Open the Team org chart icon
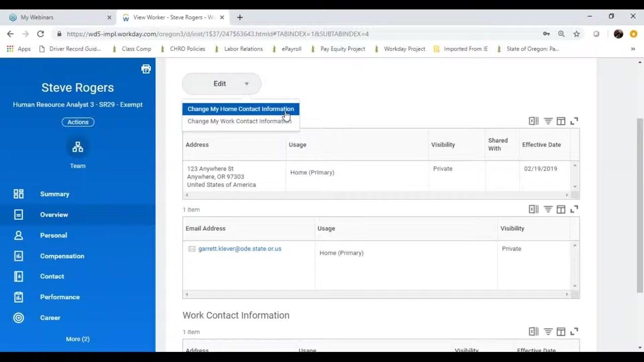Image resolution: width=644 pixels, height=362 pixels. (x=77, y=147)
